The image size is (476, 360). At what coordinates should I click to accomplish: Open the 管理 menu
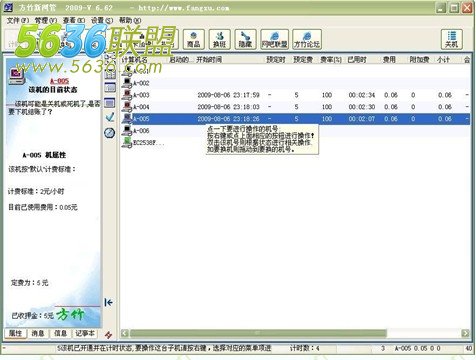[45, 21]
